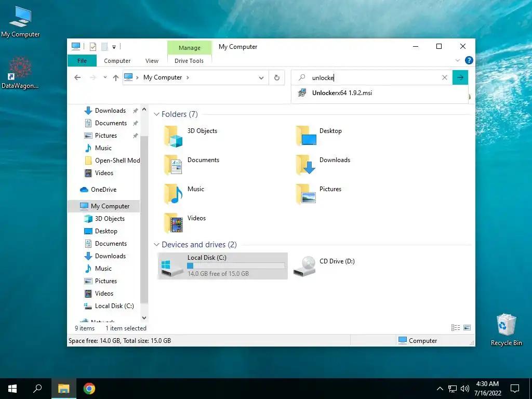Screen dimensions: 532x399
Task: Click My Computer in address bar
Action: click(x=163, y=77)
